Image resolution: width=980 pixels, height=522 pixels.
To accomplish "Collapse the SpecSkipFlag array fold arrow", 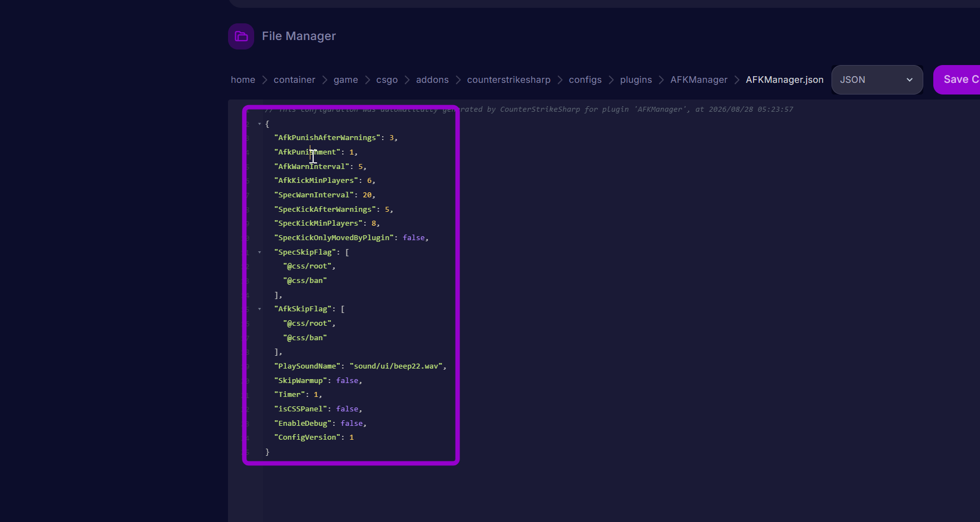I will coord(259,252).
